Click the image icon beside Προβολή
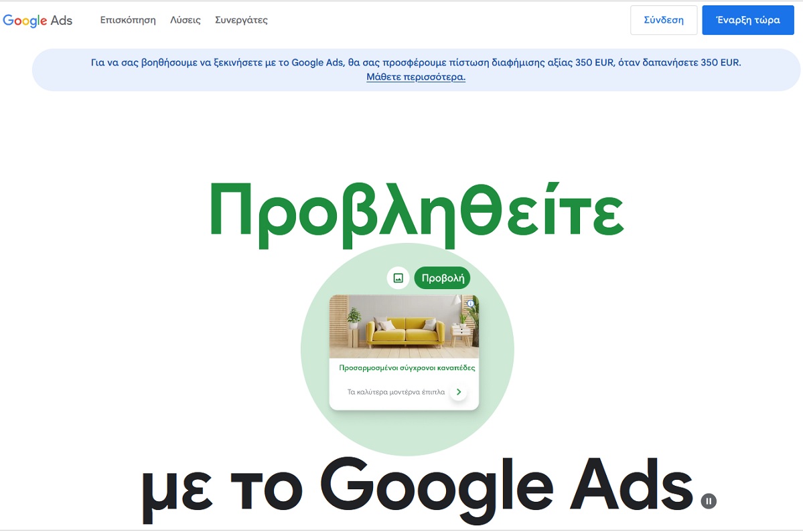Screen dimensions: 803x532 (398, 278)
